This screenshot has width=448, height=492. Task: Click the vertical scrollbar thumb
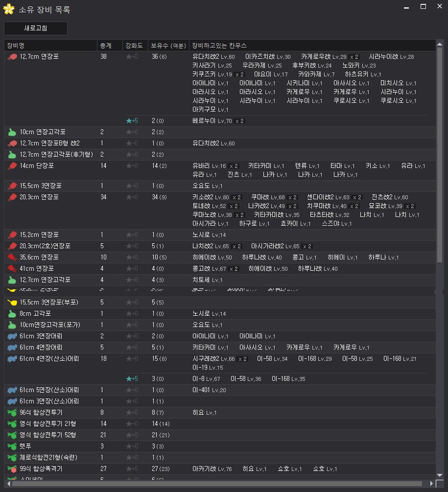[x=439, y=147]
